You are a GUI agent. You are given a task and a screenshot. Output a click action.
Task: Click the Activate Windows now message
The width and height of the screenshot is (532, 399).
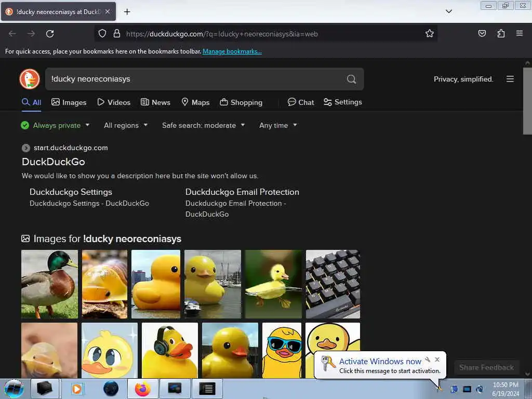point(380,361)
